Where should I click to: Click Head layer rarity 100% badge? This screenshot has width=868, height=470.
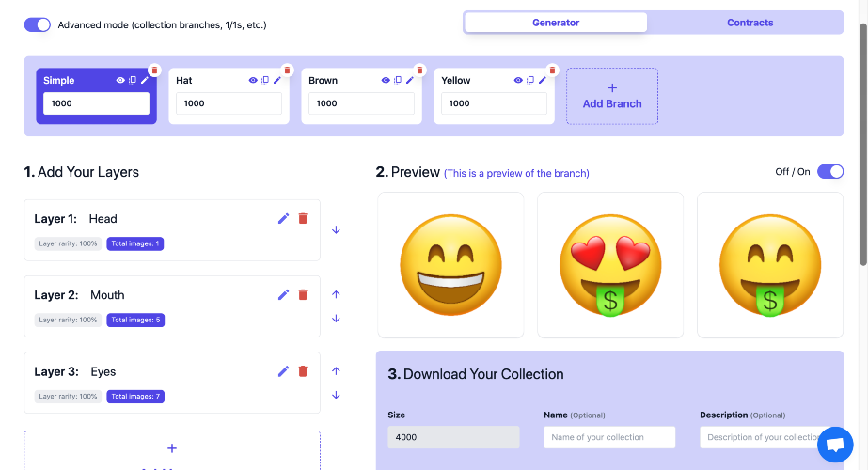[68, 243]
